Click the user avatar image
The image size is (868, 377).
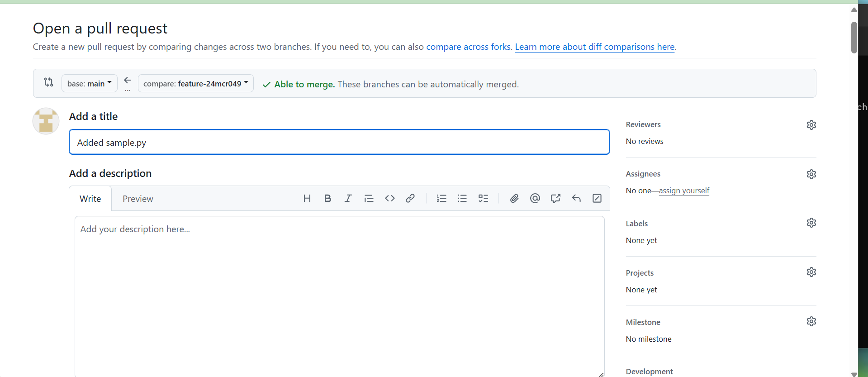(x=46, y=121)
